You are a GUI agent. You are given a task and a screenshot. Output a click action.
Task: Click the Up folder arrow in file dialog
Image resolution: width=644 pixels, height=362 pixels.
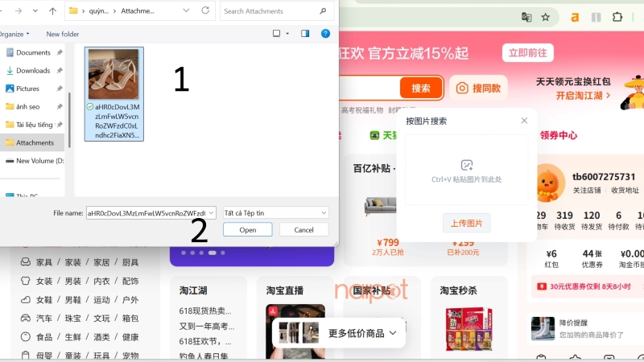(52, 11)
